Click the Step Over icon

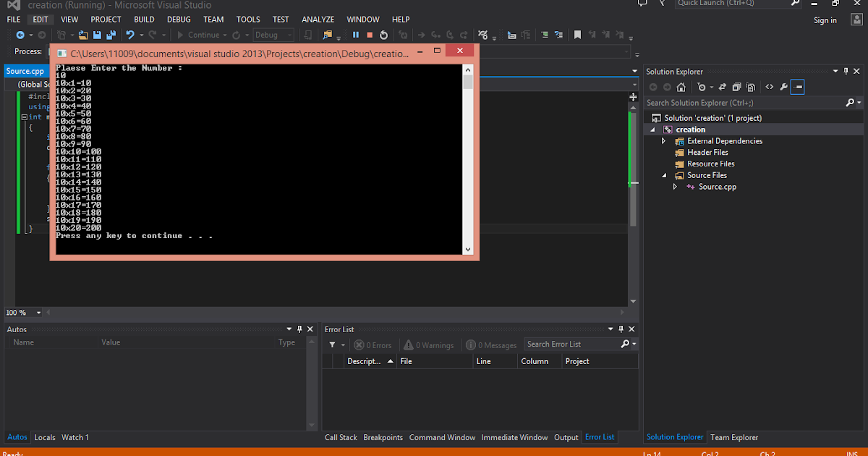450,35
